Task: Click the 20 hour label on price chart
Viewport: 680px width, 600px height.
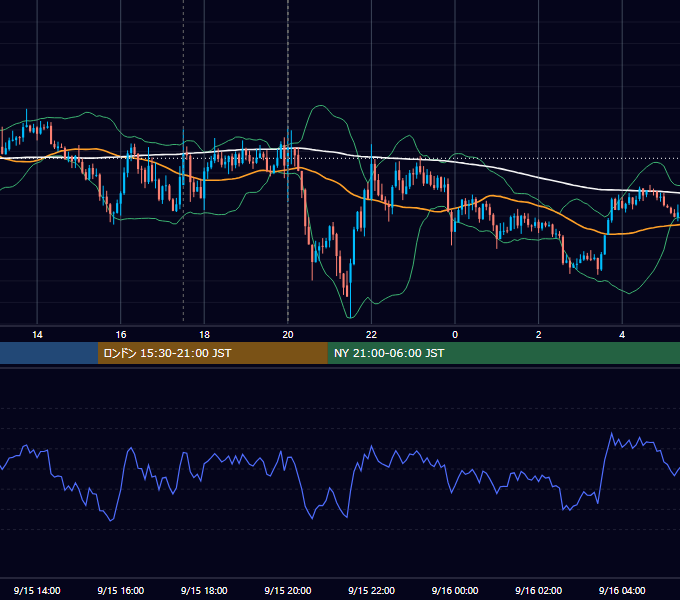Action: click(288, 335)
